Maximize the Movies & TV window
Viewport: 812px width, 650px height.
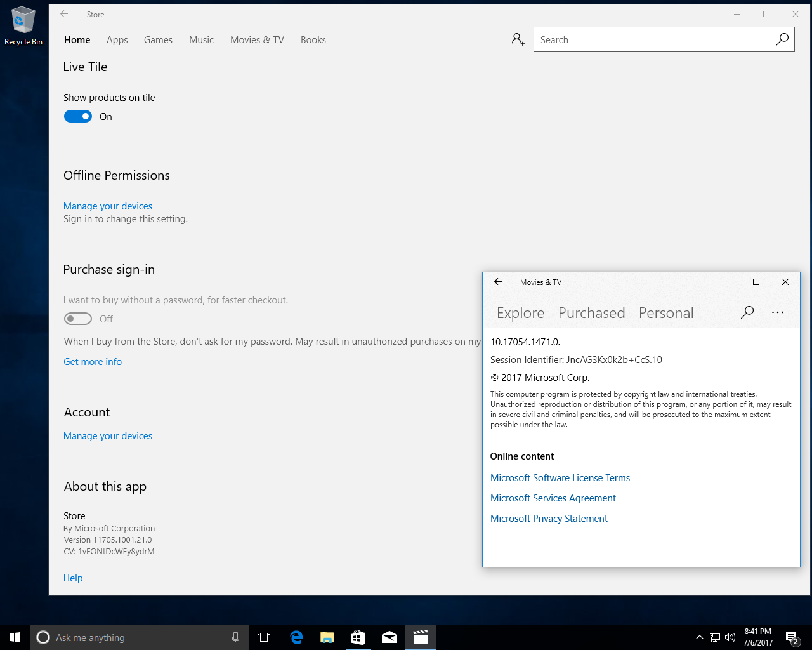click(756, 282)
